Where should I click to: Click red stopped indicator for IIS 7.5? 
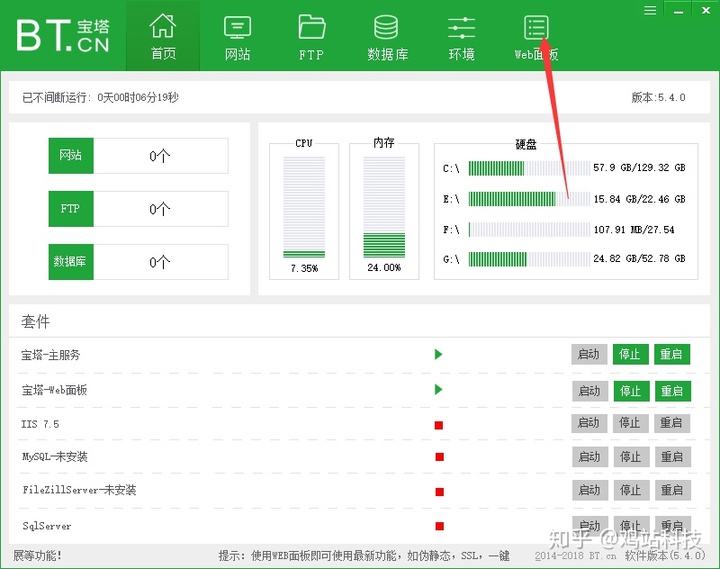[439, 425]
